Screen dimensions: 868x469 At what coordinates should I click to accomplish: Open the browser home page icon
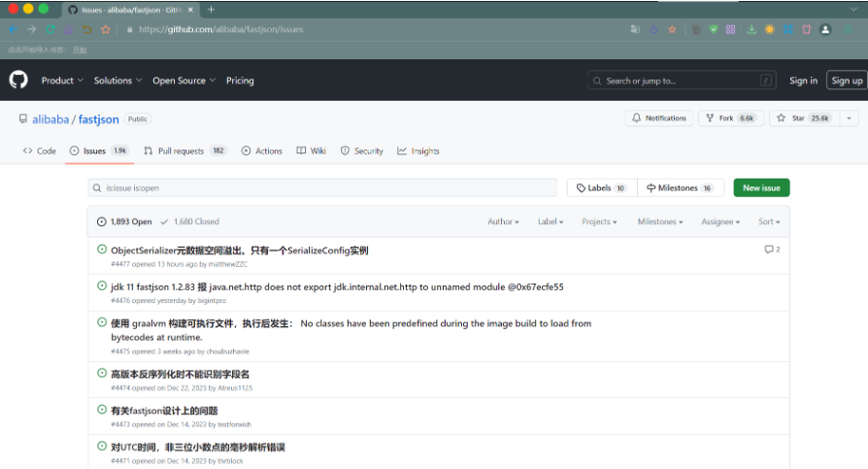(69, 29)
